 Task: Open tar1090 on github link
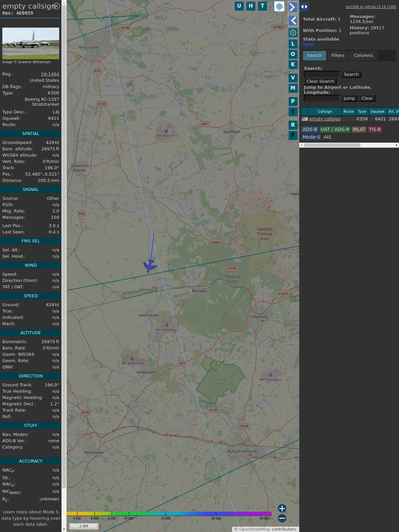tap(371, 7)
